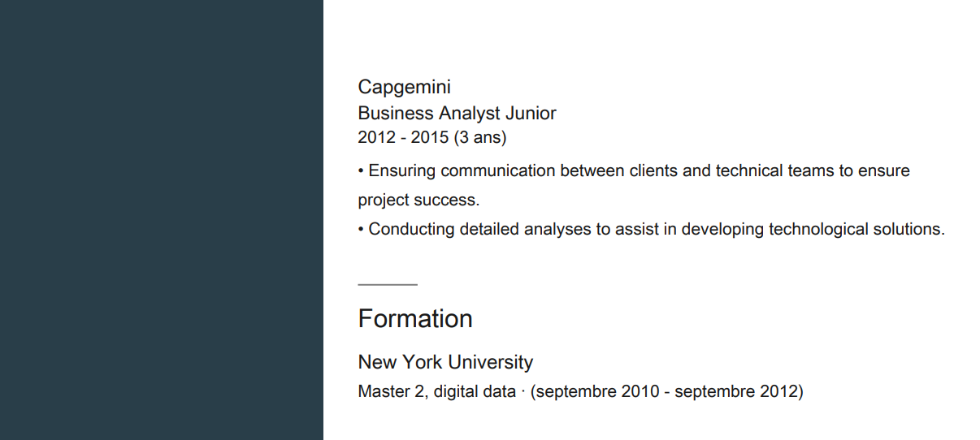Screen dimensions: 980x440
Task: Click the bullet about conducting detailed analyses
Action: [x=652, y=229]
